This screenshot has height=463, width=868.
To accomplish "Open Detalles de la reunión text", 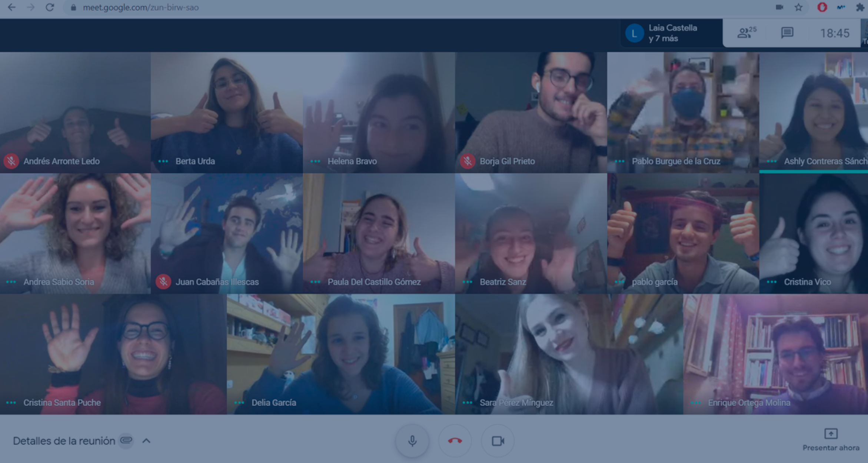I will [64, 441].
